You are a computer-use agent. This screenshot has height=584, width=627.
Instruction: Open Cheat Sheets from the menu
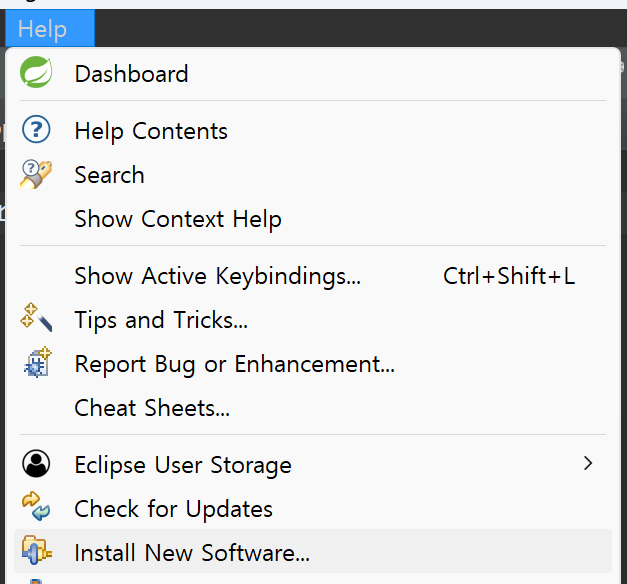(152, 409)
